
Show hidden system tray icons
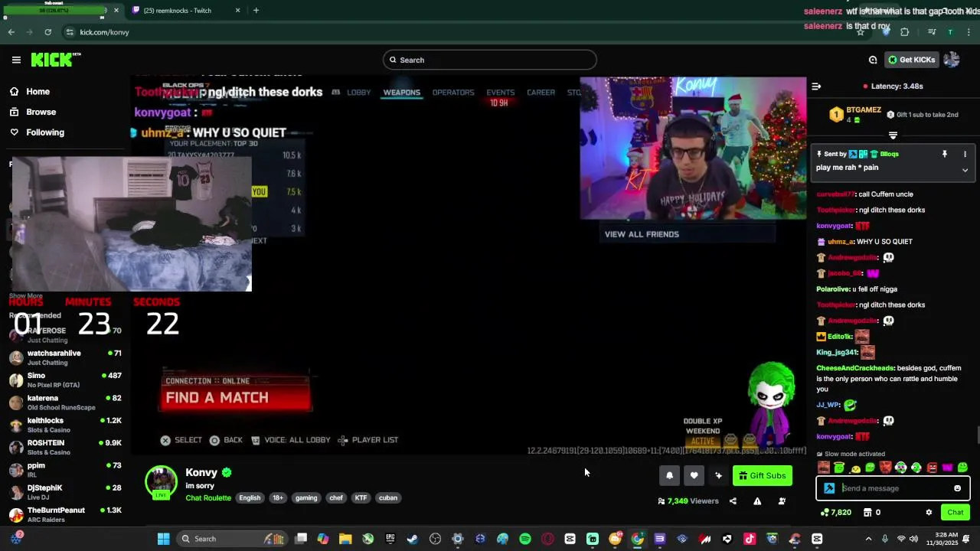(x=868, y=539)
